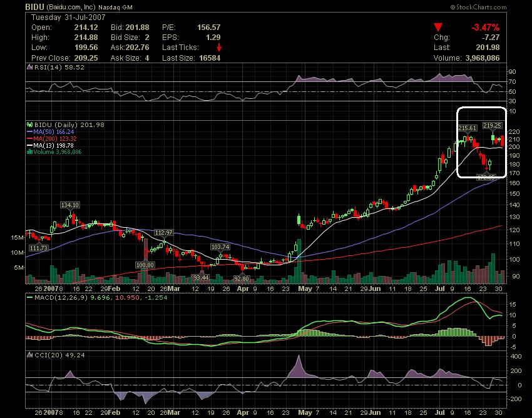Click the header Volume value 3,968,086
Viewport: 532px width, 418px height.
(x=483, y=58)
